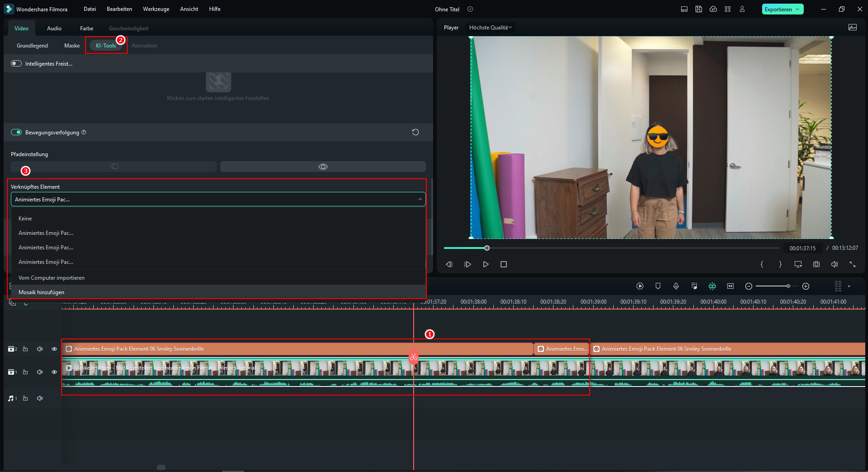Select the Grundlegend sub-tab
868x472 pixels.
click(x=32, y=46)
